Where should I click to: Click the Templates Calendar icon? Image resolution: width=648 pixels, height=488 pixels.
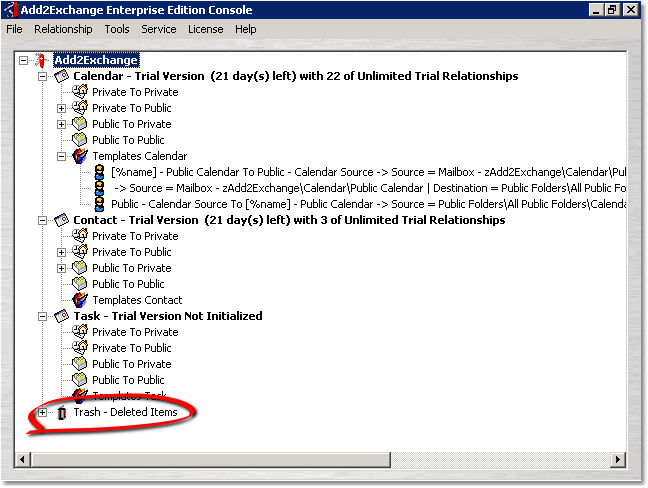[80, 156]
